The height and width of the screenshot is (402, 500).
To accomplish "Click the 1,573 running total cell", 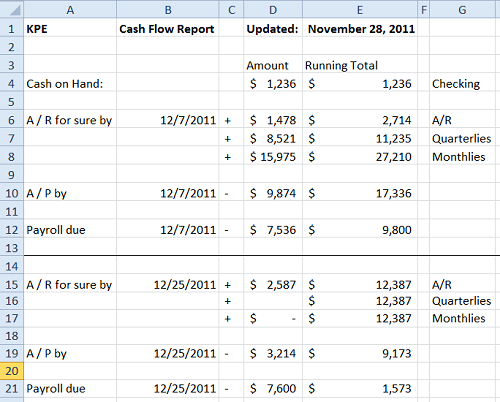I will (360, 388).
